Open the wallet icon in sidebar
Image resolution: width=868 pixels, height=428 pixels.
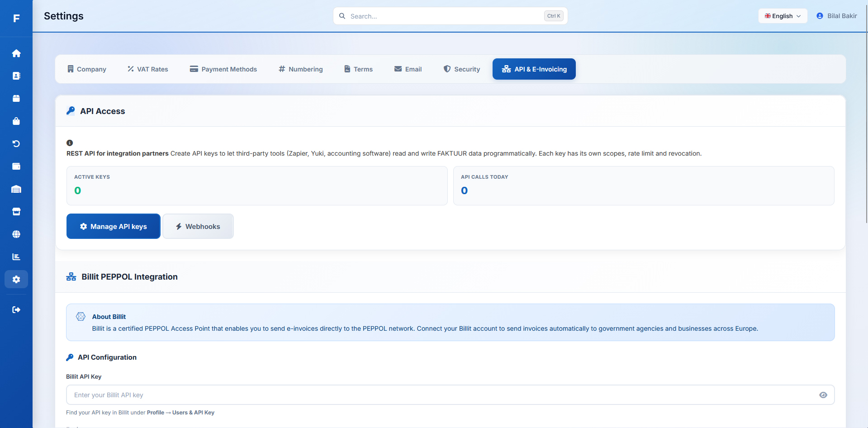(x=16, y=166)
